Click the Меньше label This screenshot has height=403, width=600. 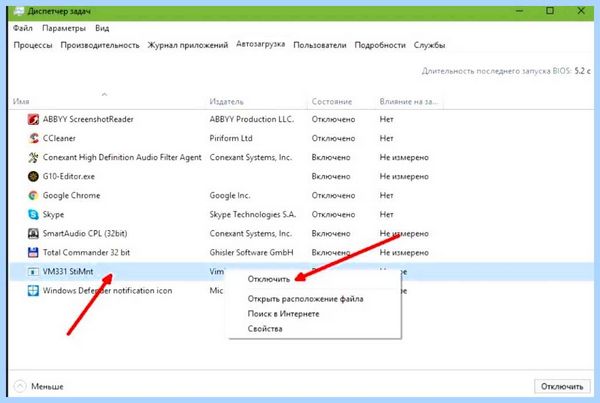tap(47, 387)
